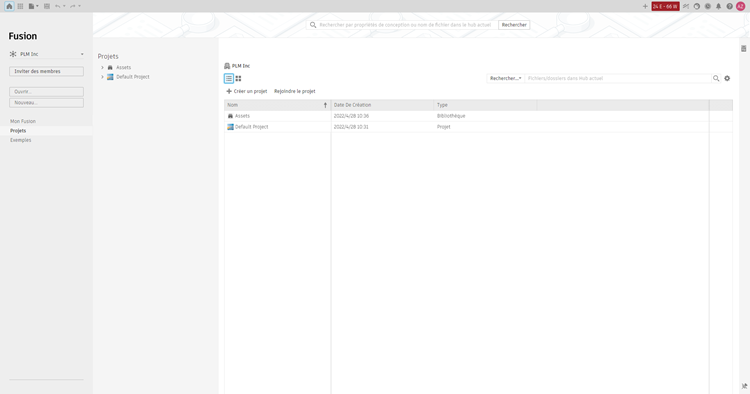The width and height of the screenshot is (750, 394).
Task: Expand the Assets tree node
Action: 102,67
